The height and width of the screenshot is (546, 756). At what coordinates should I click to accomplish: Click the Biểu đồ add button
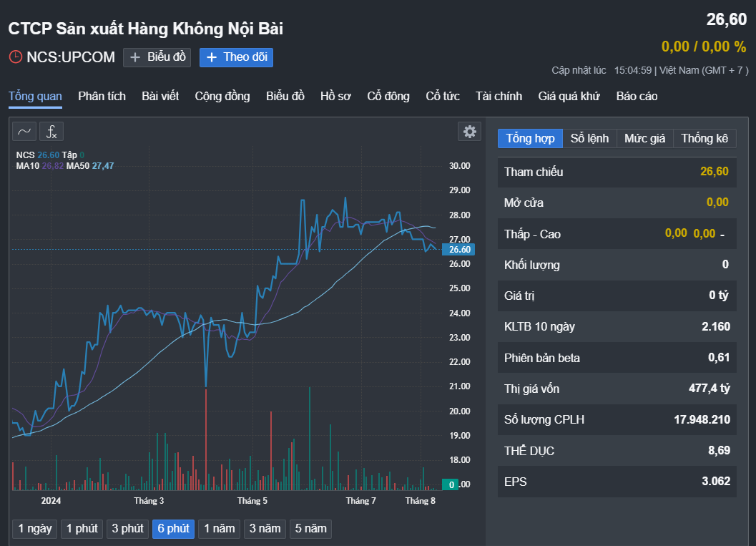pos(157,57)
